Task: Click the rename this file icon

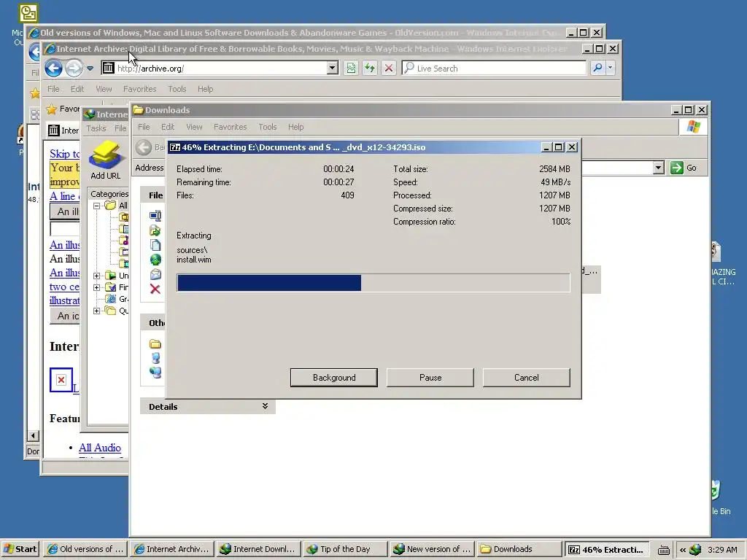Action: pyautogui.click(x=155, y=216)
